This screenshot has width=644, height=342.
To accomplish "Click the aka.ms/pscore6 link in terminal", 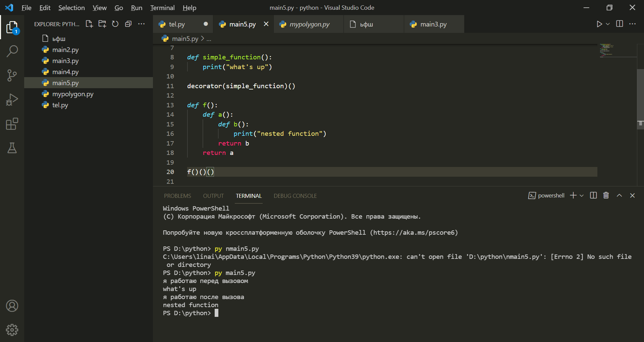I will [414, 233].
